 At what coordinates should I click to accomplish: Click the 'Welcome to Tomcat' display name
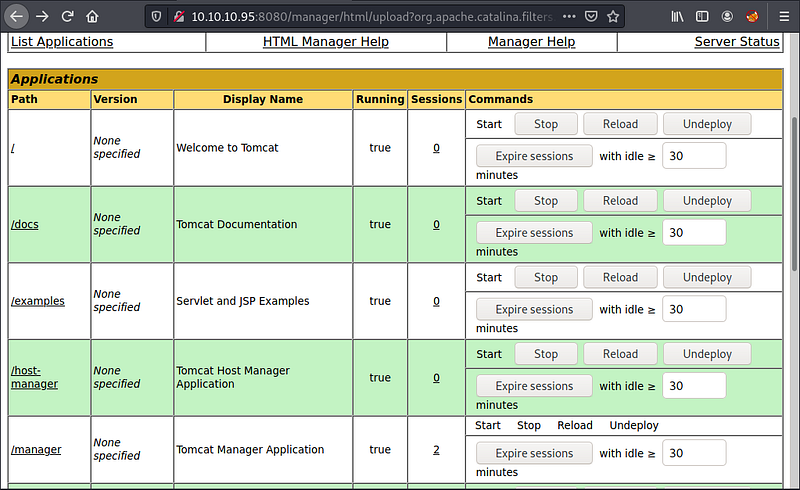click(x=227, y=148)
